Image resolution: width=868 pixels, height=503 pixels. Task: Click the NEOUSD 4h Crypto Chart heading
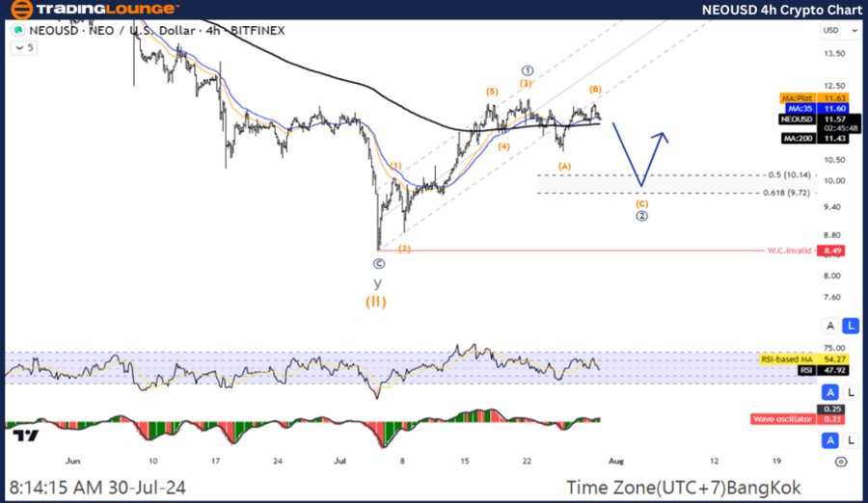[781, 10]
